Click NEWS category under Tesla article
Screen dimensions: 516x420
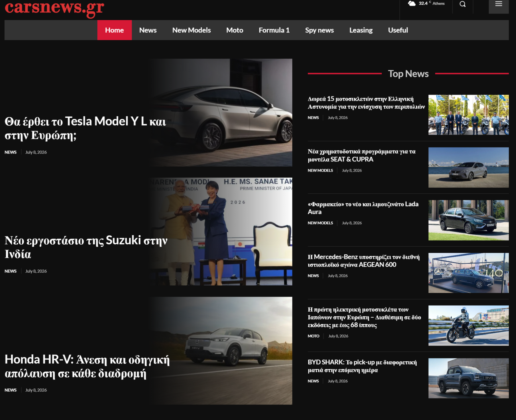[10, 152]
